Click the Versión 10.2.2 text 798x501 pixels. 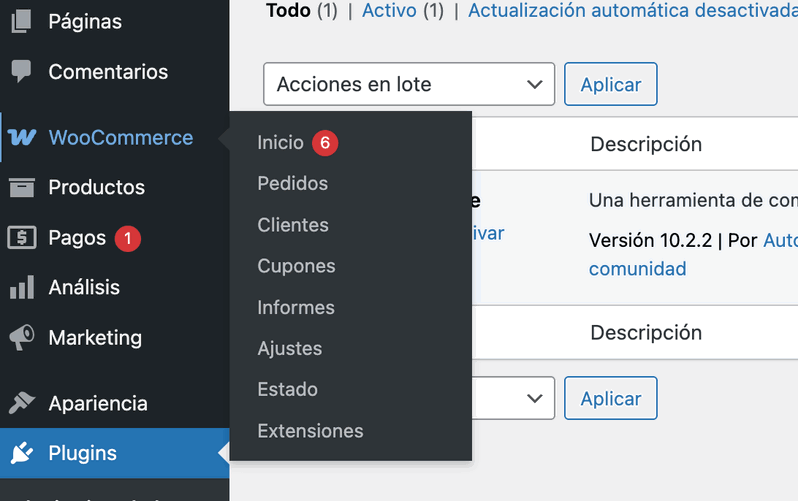pos(650,240)
